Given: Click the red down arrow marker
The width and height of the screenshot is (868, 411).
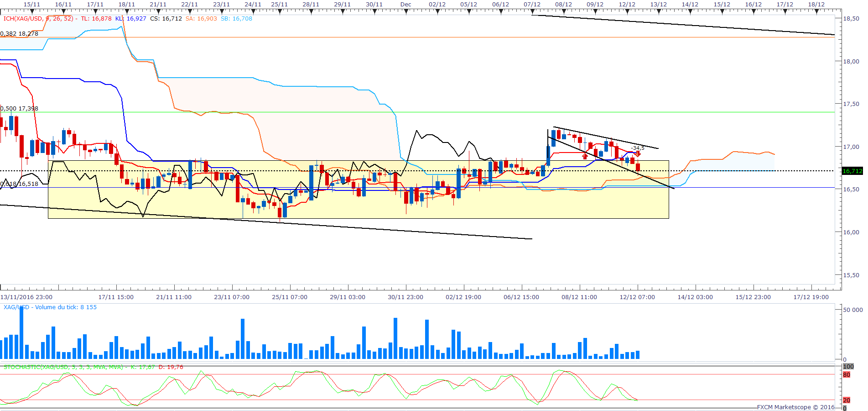Looking at the screenshot, I should pos(638,154).
